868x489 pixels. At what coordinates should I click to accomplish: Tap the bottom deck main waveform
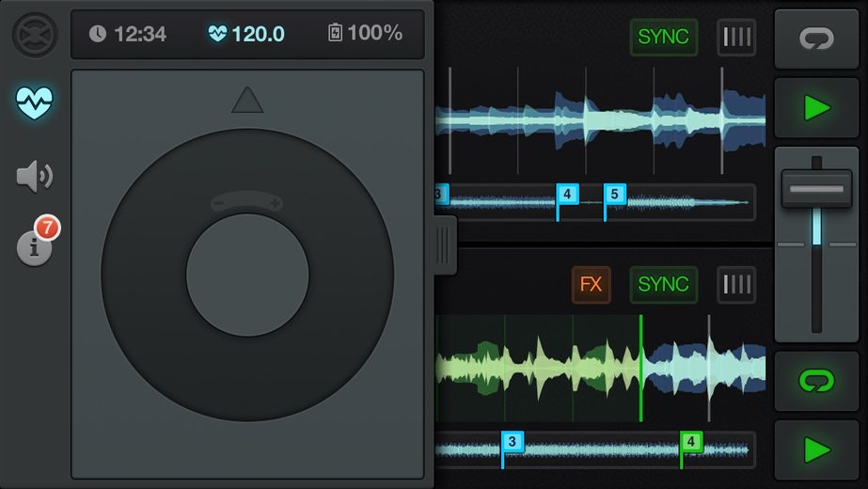point(601,369)
